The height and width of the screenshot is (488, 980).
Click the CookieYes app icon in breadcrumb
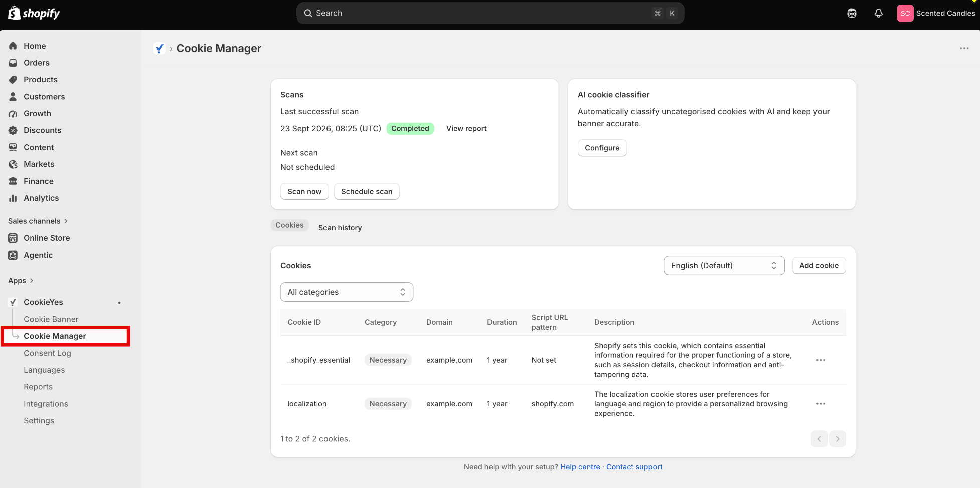(159, 49)
